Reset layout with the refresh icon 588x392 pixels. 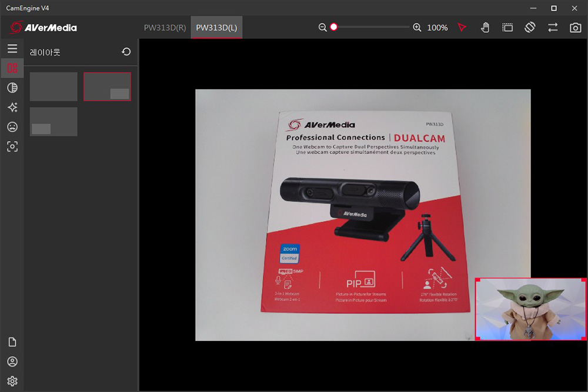tap(126, 52)
